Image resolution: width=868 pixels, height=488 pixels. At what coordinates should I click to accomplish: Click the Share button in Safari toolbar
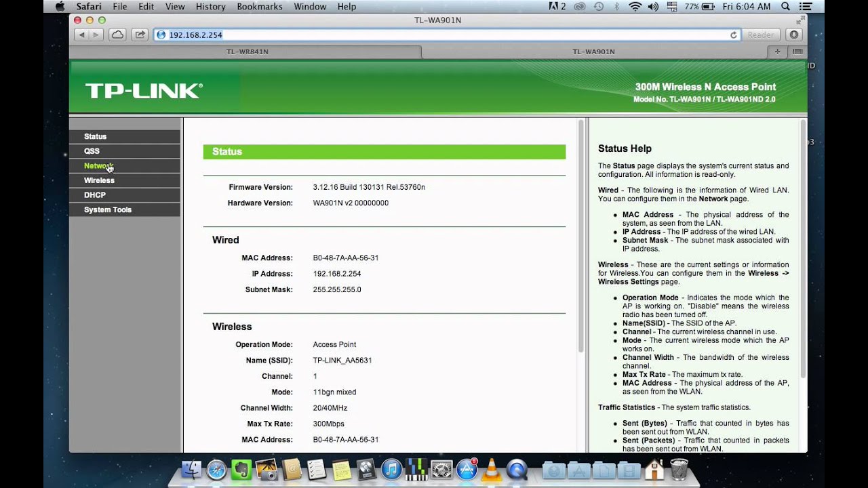tap(140, 35)
